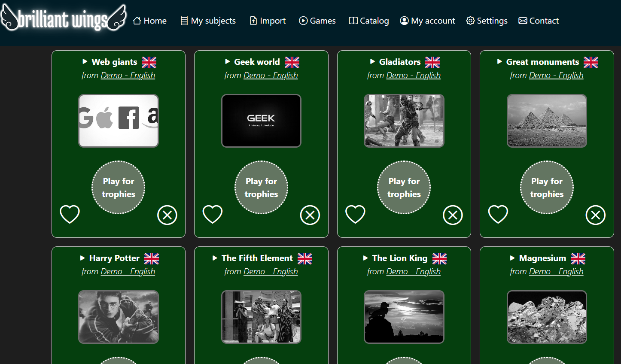621x364 pixels.
Task: Open the Contact page
Action: [x=539, y=21]
